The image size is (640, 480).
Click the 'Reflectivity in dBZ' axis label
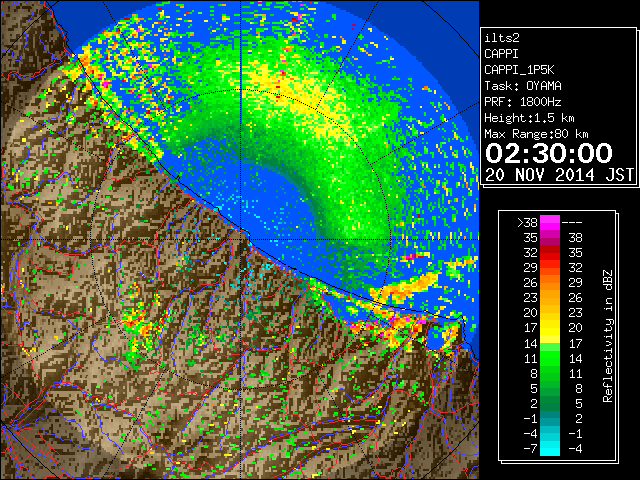coord(607,336)
